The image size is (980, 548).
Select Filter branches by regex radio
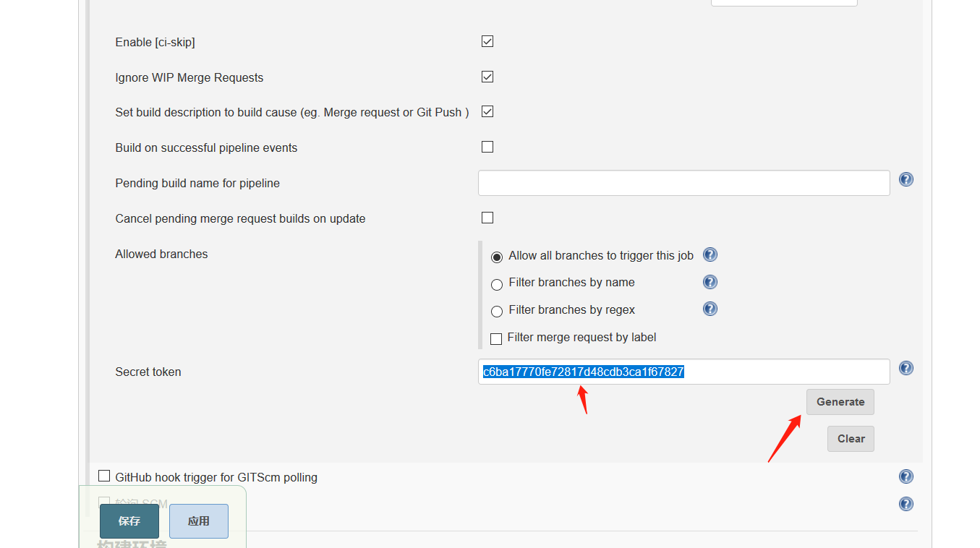(497, 312)
